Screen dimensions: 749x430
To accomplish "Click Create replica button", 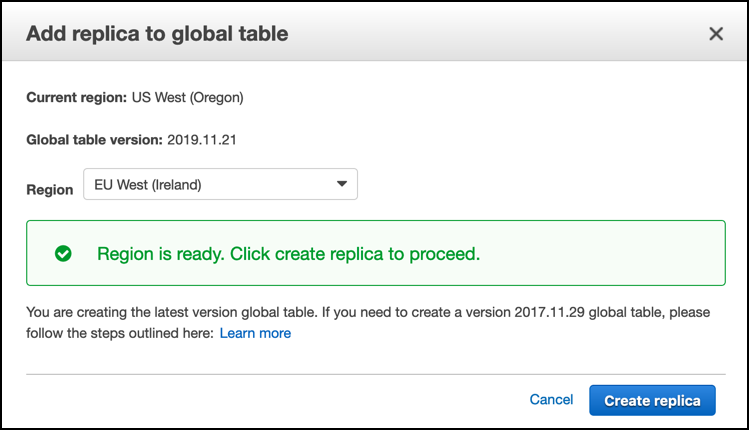I will pyautogui.click(x=652, y=400).
